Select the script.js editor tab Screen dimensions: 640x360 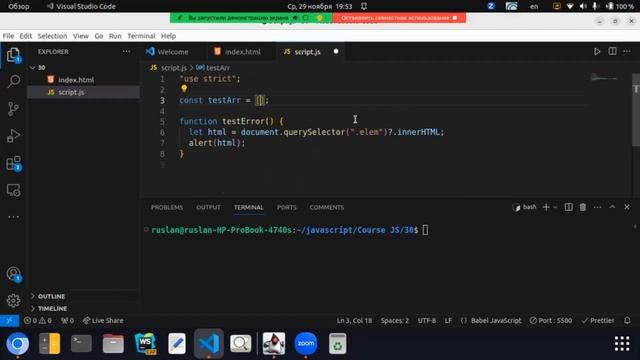tap(307, 52)
